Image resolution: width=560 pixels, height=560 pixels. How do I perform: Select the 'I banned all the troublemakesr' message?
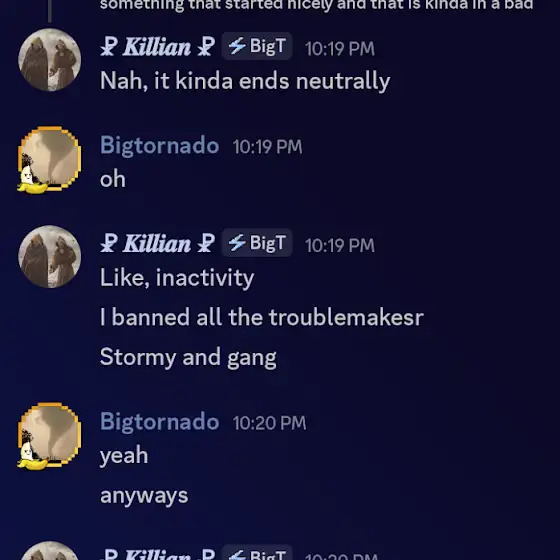[262, 317]
